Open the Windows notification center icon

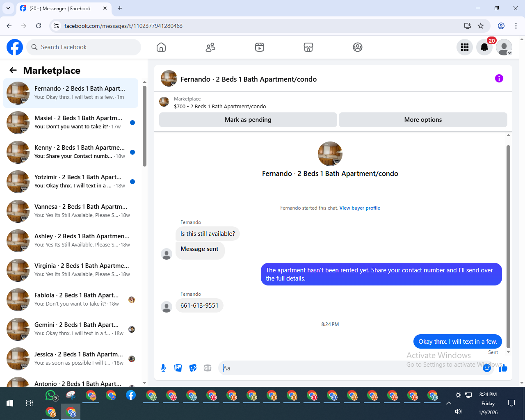(x=511, y=403)
